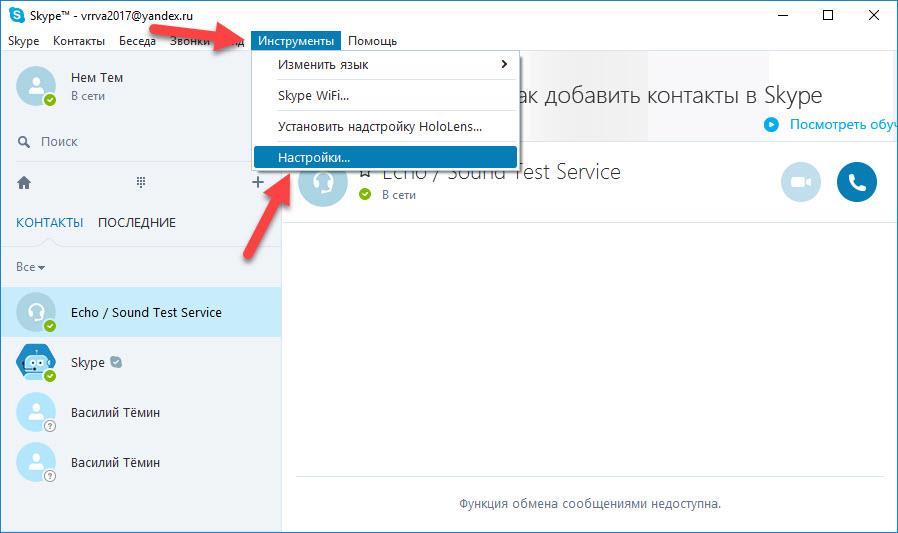Click the В сети status in chat header

pyautogui.click(x=399, y=195)
